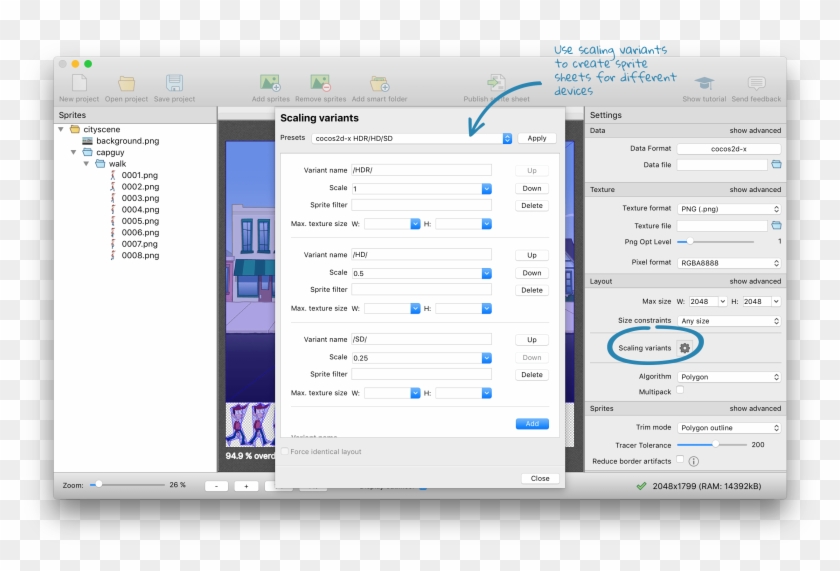Open the Trim mode dropdown
This screenshot has height=571, width=840.
click(x=729, y=428)
